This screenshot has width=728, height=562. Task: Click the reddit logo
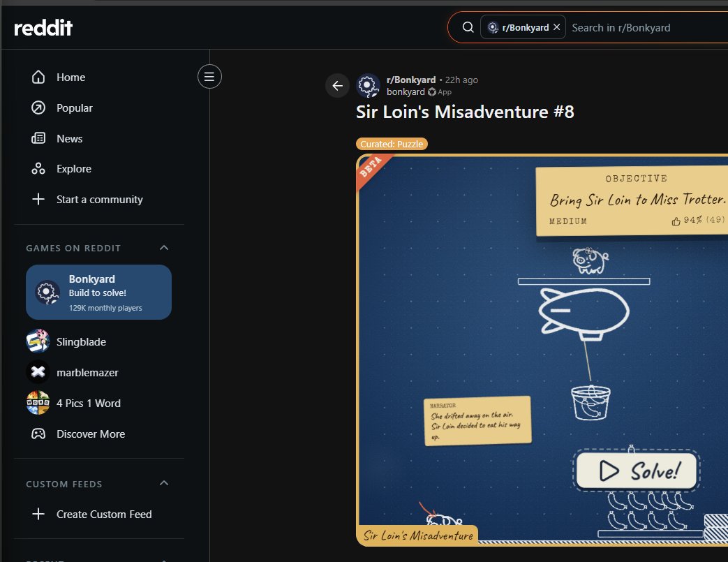click(43, 28)
